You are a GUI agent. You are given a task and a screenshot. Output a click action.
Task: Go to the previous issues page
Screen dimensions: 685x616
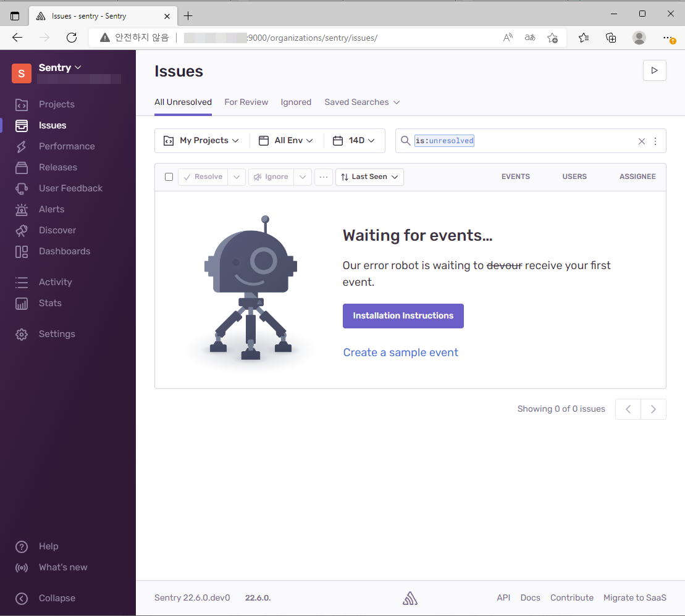click(628, 409)
